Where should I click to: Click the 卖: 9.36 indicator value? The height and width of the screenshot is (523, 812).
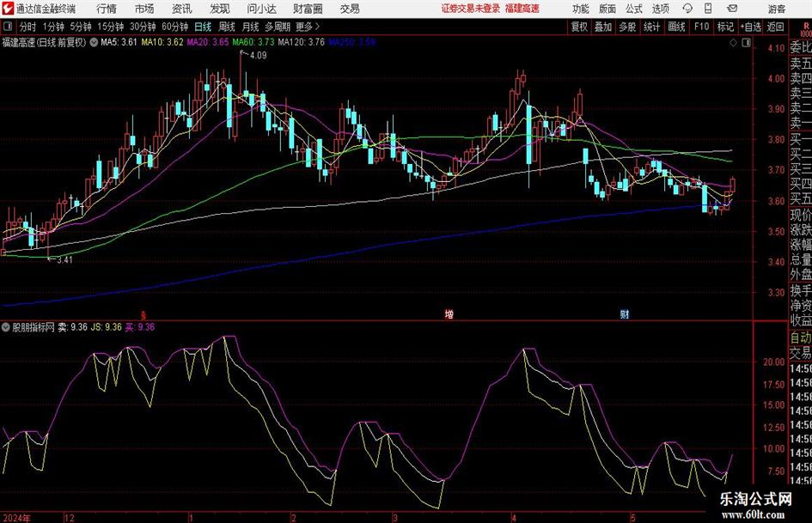(x=72, y=327)
